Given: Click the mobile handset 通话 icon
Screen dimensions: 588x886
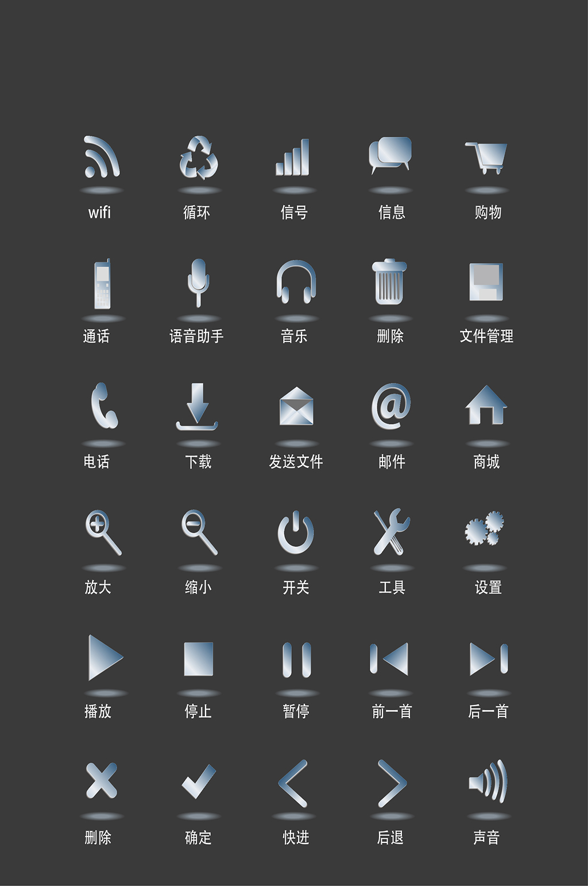Looking at the screenshot, I should point(102,284).
